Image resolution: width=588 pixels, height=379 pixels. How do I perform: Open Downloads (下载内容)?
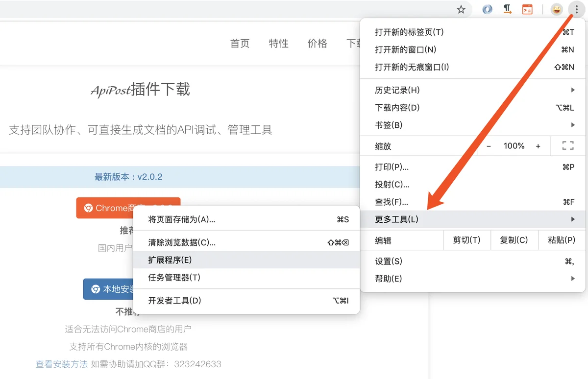coord(473,108)
